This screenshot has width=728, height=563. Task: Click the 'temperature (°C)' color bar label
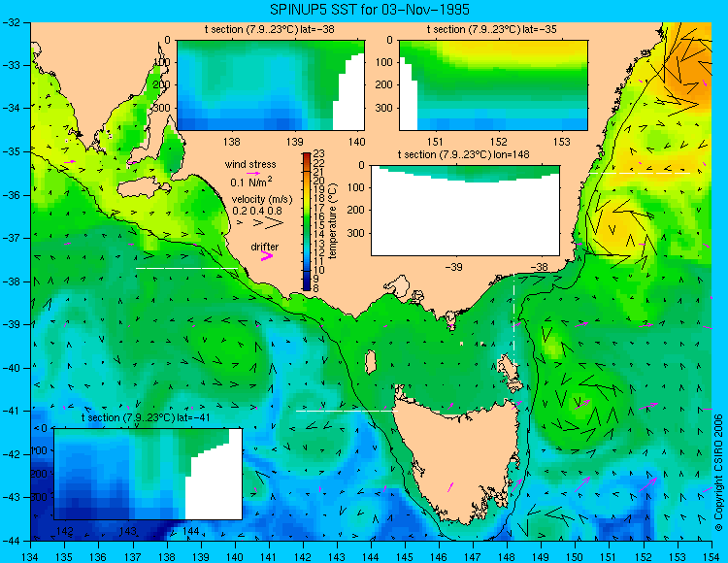(x=332, y=221)
